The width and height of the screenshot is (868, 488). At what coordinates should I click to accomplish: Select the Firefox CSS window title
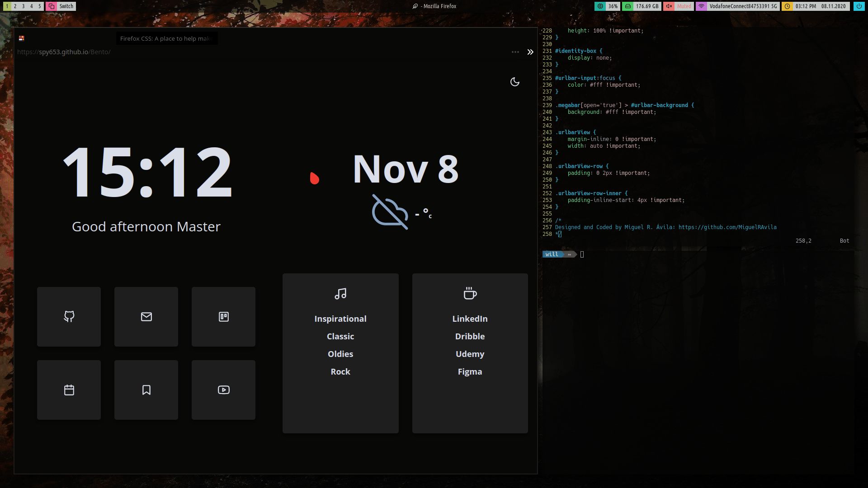[x=166, y=38]
